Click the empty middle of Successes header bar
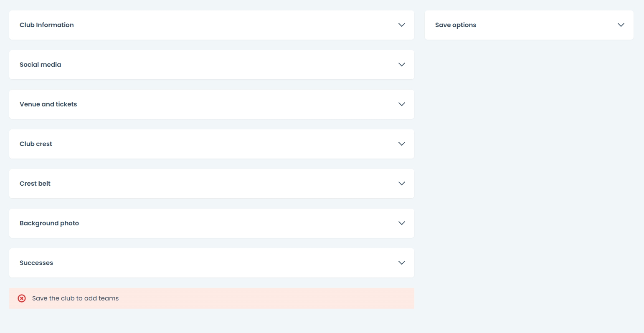This screenshot has width=644, height=333. point(212,263)
